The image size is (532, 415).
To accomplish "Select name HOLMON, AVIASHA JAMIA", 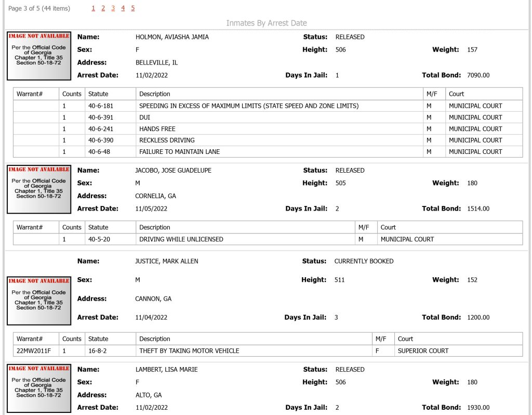I will (172, 37).
